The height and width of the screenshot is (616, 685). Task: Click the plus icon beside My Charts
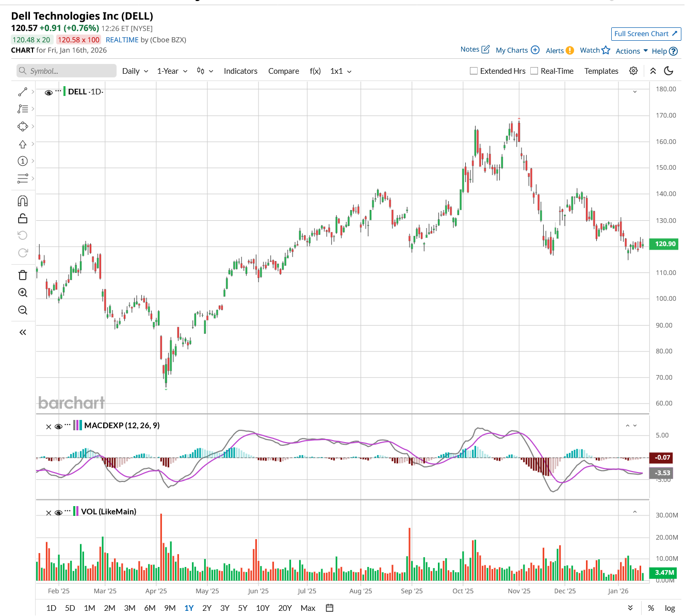(x=535, y=50)
